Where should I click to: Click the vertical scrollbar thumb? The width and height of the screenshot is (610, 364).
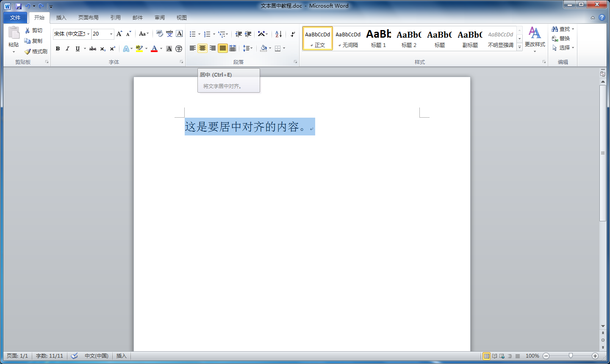603,153
